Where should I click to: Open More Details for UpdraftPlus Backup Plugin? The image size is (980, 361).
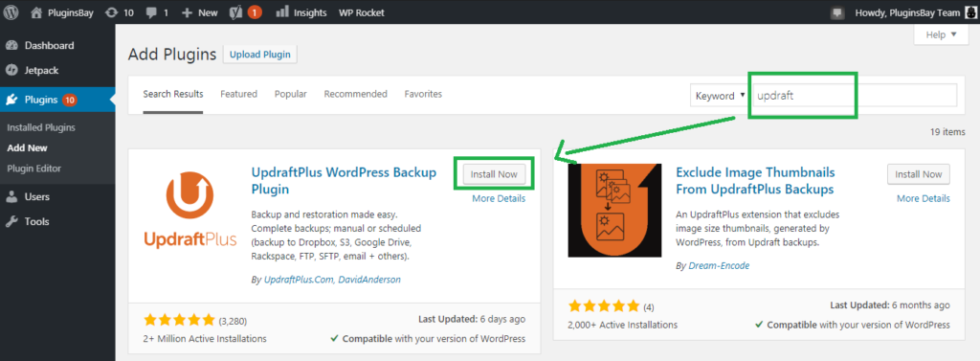[499, 199]
